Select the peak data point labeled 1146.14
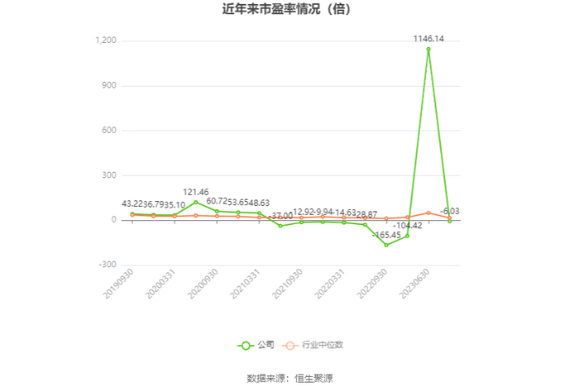 coord(428,49)
